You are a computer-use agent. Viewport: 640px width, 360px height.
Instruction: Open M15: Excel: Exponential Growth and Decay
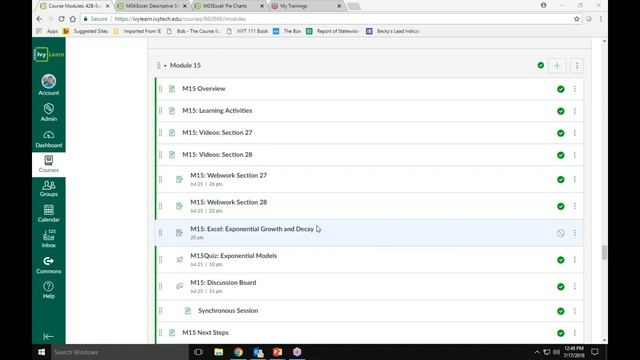click(252, 229)
